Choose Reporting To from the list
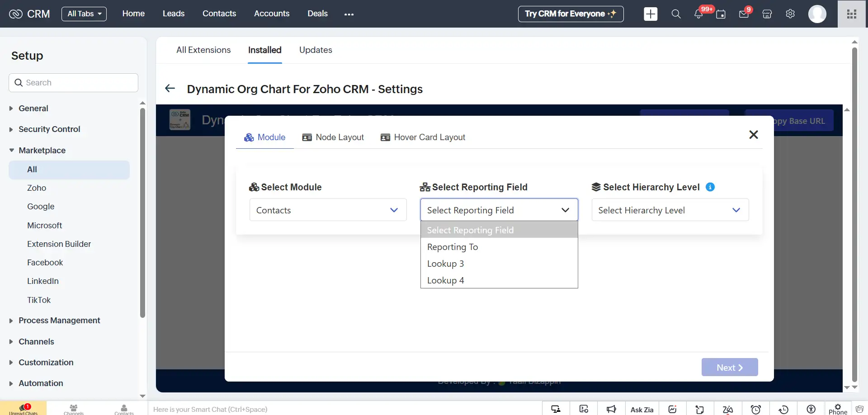Screen dimensions: 868x415 point(453,247)
